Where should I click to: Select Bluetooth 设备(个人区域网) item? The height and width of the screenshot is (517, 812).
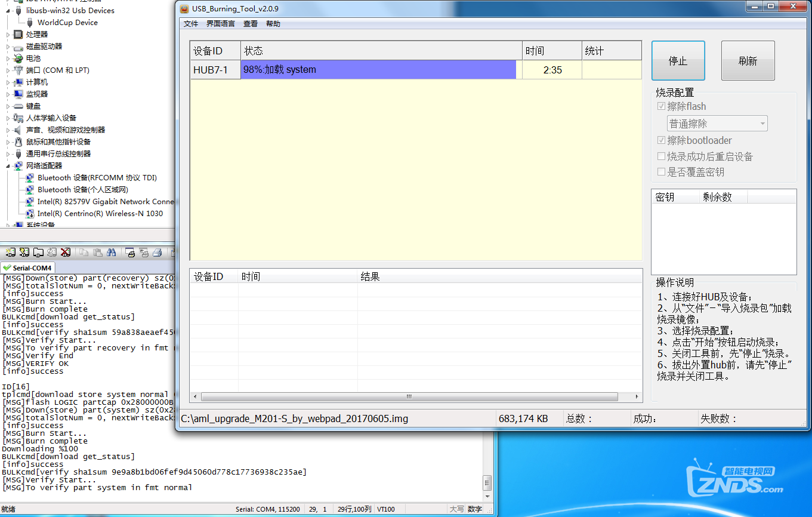tap(83, 189)
